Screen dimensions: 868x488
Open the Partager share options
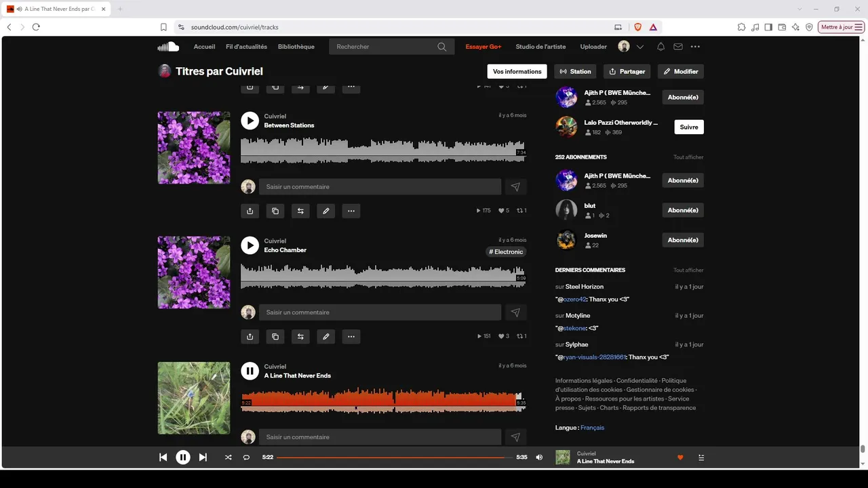point(627,71)
